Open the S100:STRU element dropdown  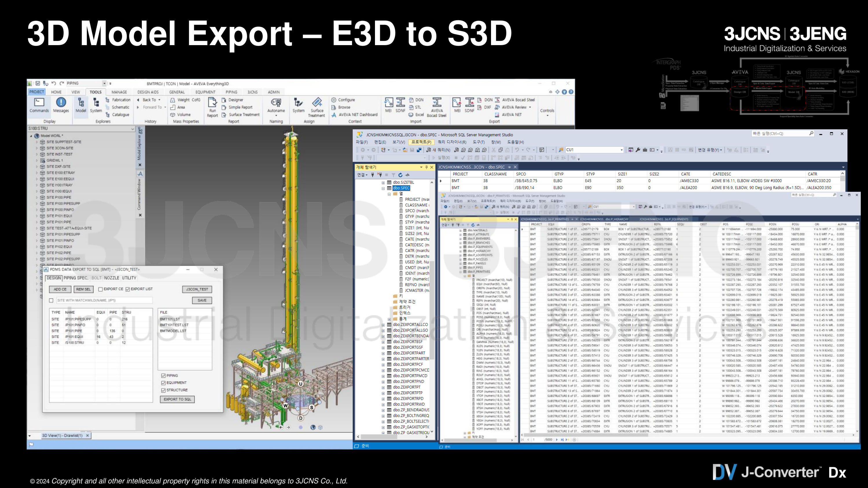133,129
